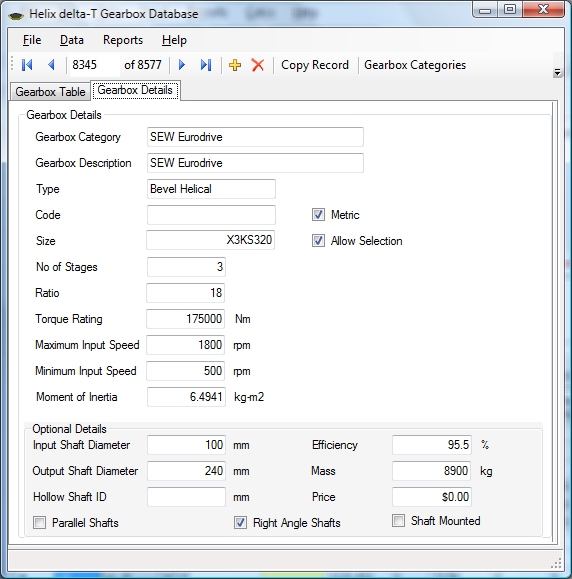Click the No of Stages field
The height and width of the screenshot is (579, 572).
point(186,267)
